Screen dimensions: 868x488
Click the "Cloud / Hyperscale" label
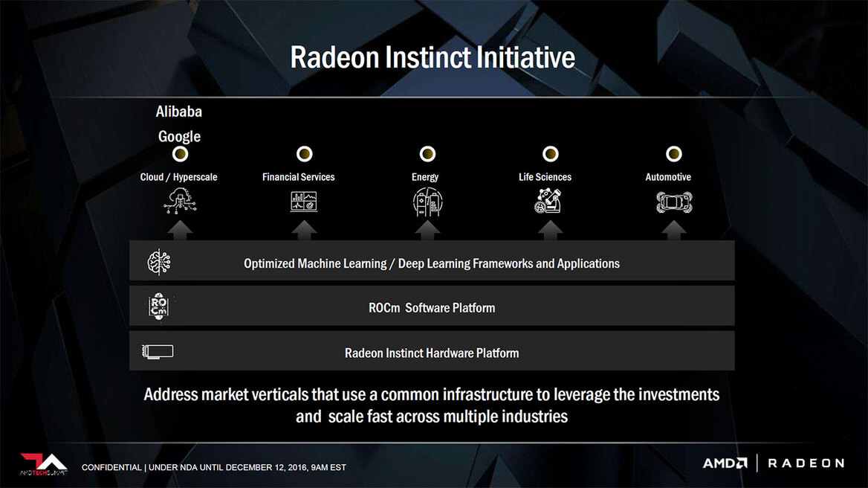click(x=178, y=177)
